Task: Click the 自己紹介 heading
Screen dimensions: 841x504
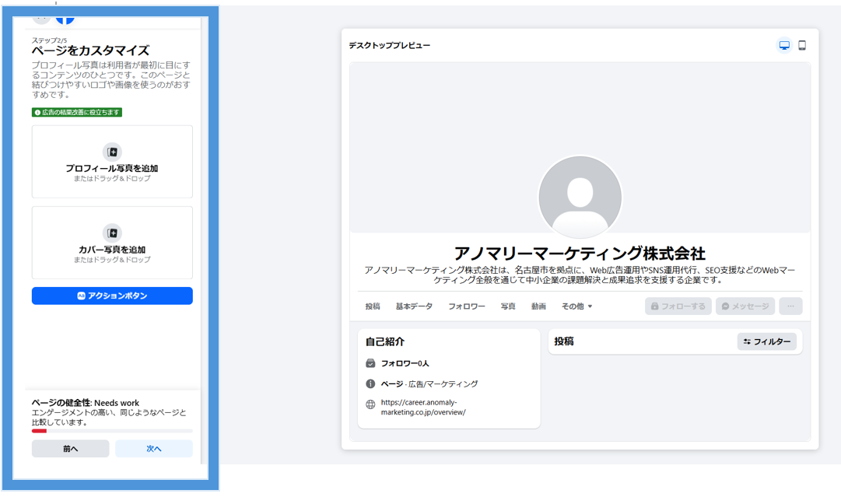Action: click(x=384, y=341)
